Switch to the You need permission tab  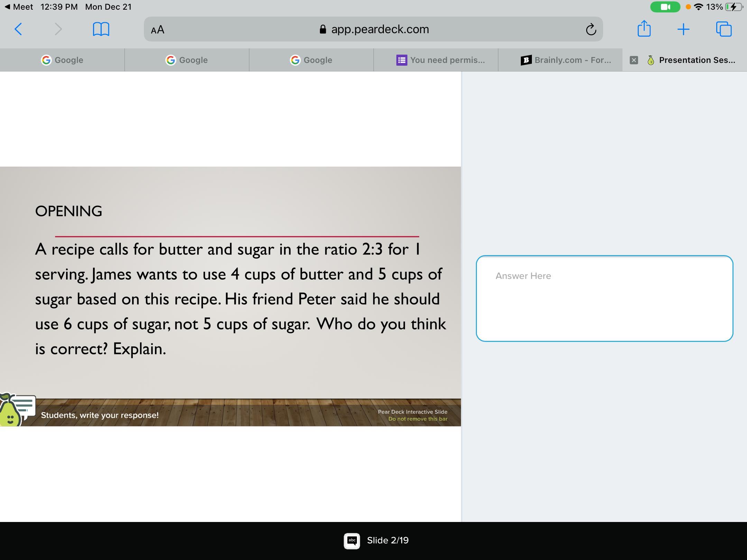tap(441, 60)
